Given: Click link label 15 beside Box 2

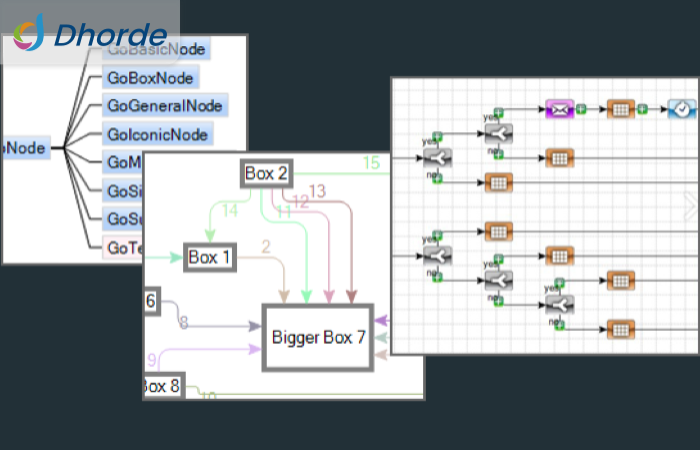Looking at the screenshot, I should click(x=371, y=163).
